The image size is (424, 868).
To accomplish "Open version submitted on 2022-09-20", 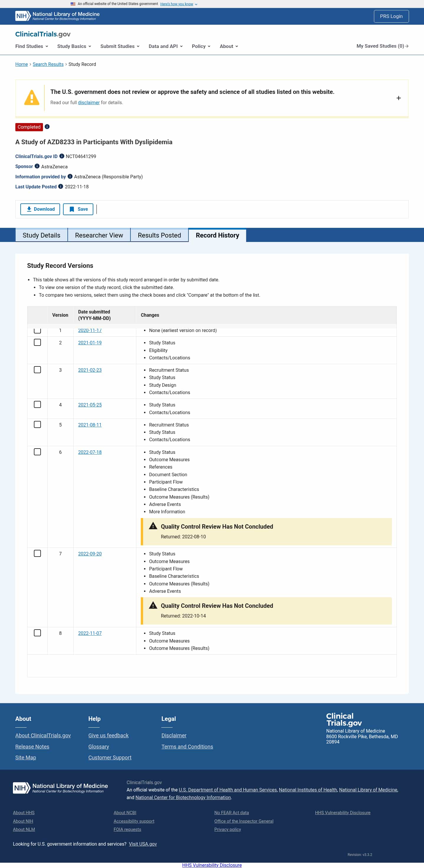I will coord(90,554).
